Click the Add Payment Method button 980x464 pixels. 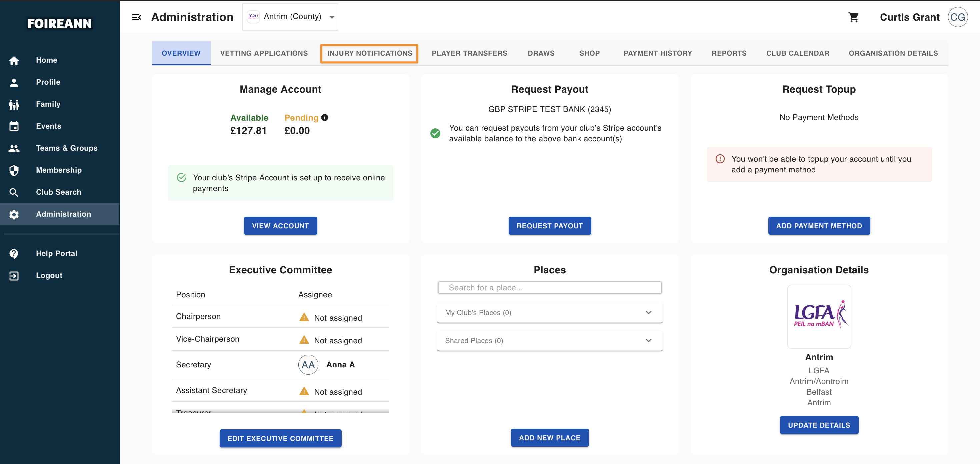coord(819,226)
